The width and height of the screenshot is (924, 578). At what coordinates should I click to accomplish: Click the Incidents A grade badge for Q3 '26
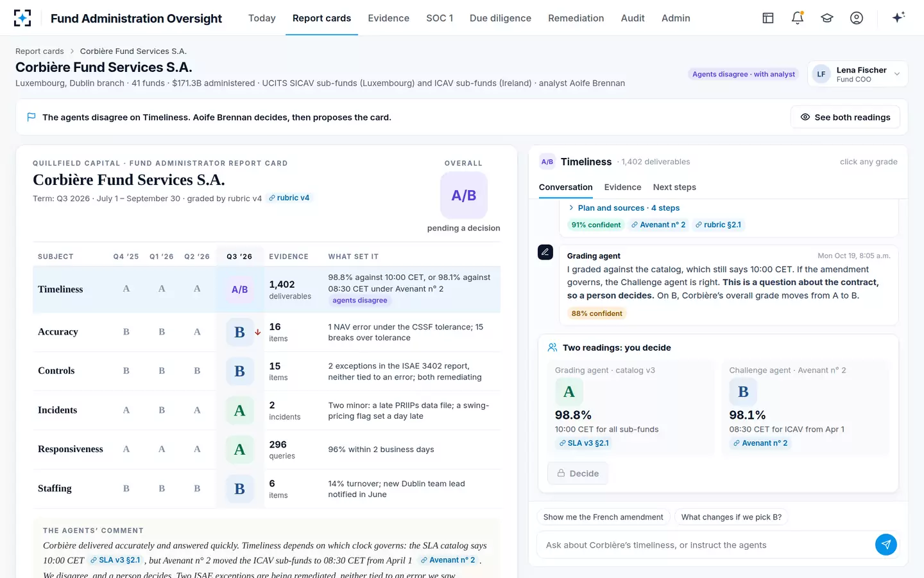[240, 410]
